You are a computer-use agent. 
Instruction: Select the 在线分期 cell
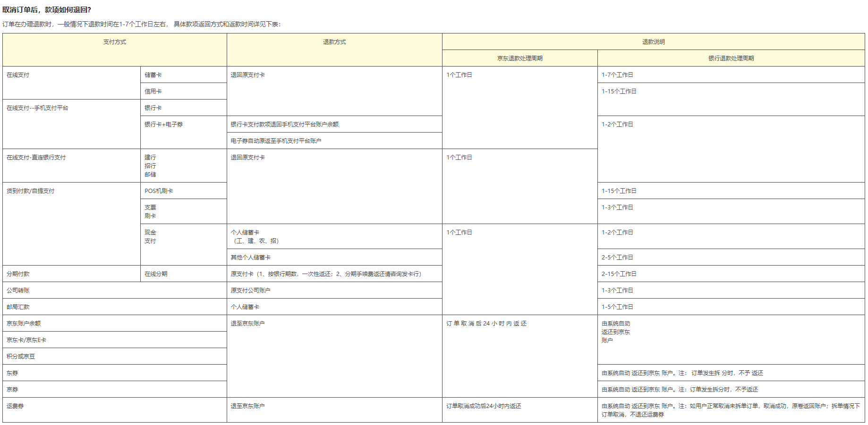click(156, 274)
